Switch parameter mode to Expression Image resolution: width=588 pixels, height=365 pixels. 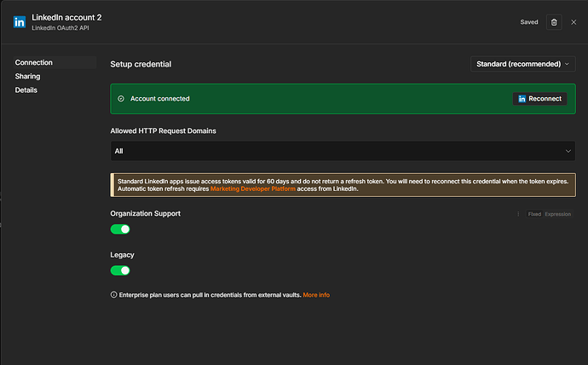point(557,214)
